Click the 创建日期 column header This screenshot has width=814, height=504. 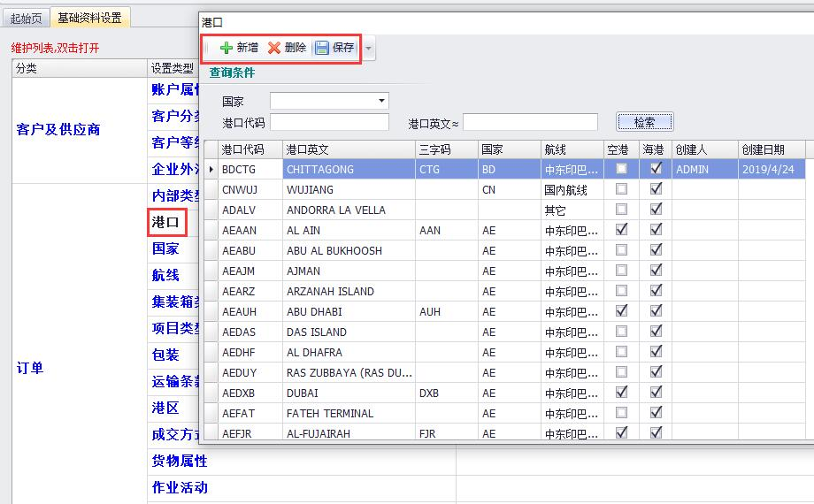pyautogui.click(x=772, y=149)
